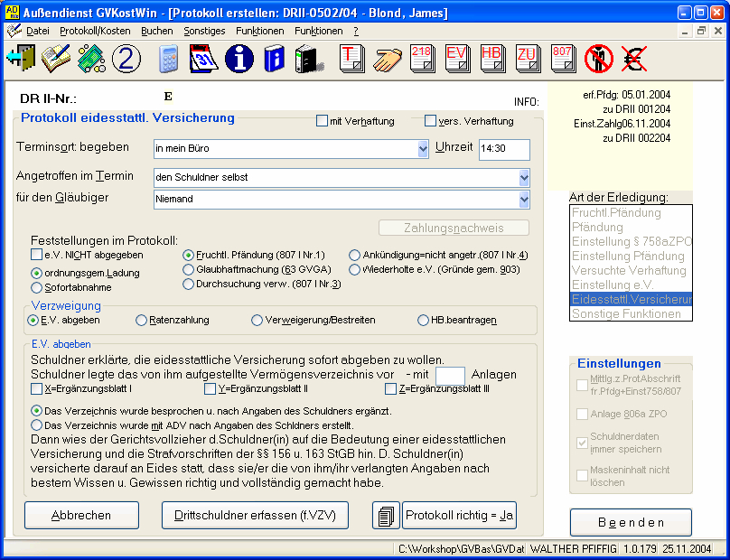Click the HB document toolbar icon
Viewport: 730px width, 560px height.
(491, 59)
